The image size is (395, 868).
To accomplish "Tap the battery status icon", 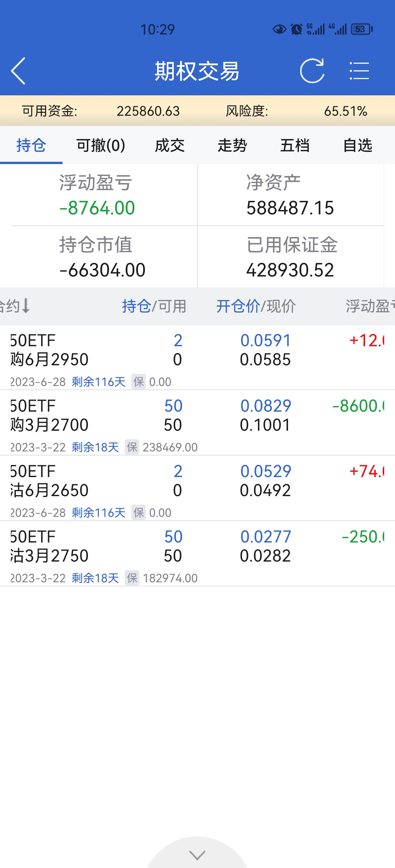I will (x=361, y=29).
